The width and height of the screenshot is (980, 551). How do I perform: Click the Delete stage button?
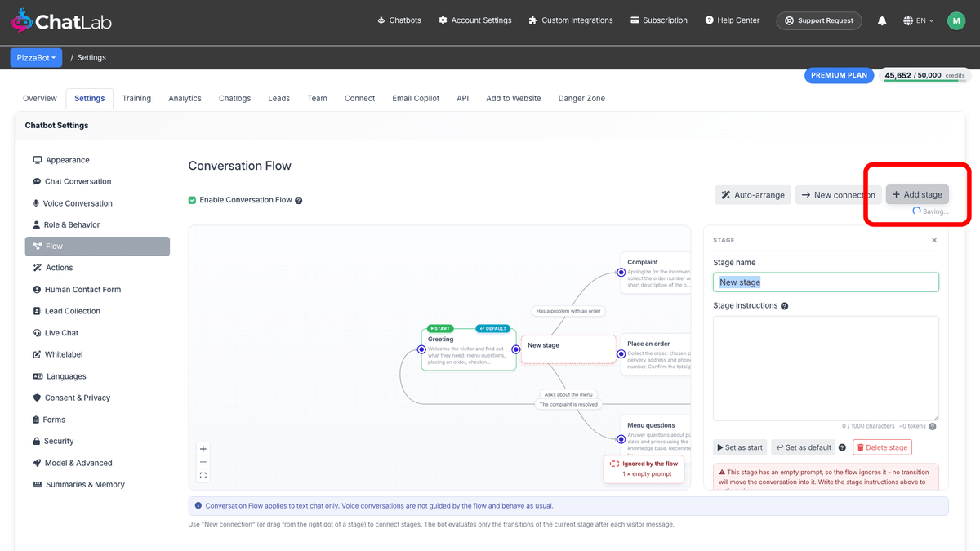click(x=882, y=447)
